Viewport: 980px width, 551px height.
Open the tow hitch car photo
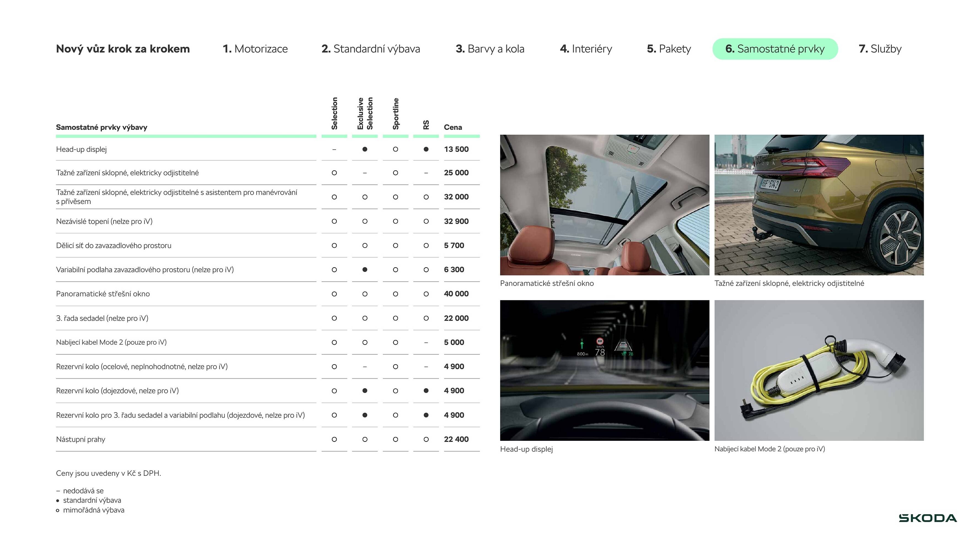(x=819, y=205)
